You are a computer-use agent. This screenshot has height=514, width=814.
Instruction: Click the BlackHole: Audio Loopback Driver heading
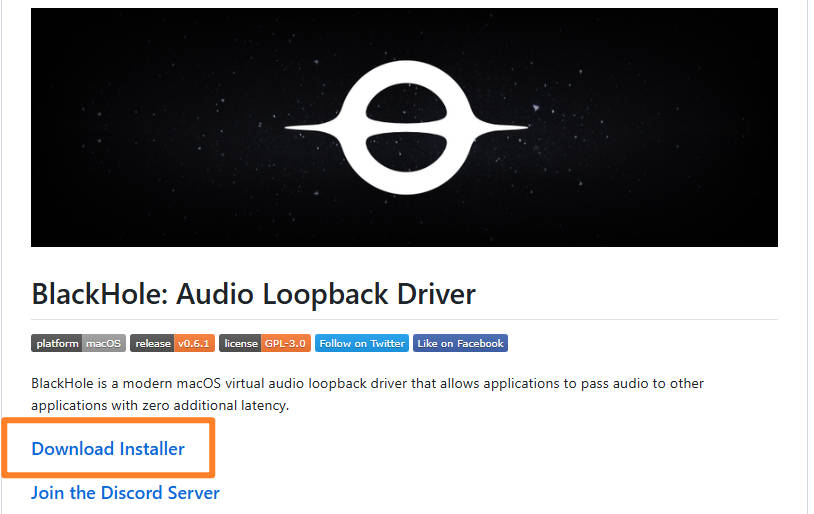point(253,294)
